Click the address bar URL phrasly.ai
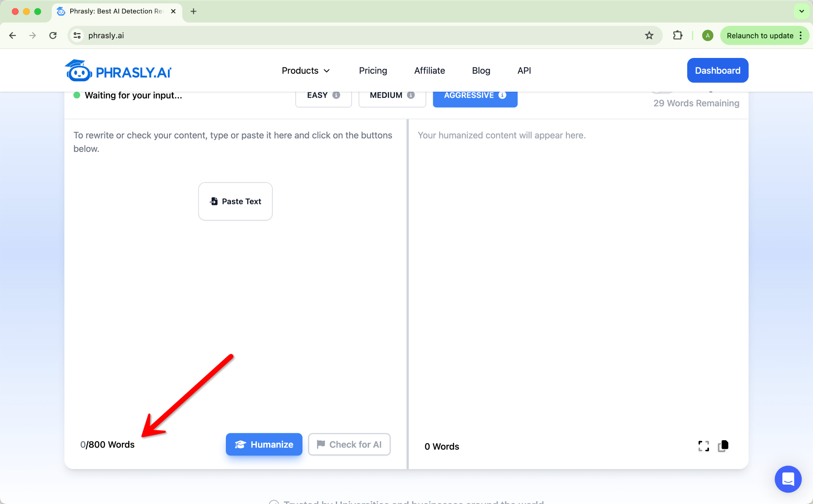813x504 pixels. pos(106,36)
